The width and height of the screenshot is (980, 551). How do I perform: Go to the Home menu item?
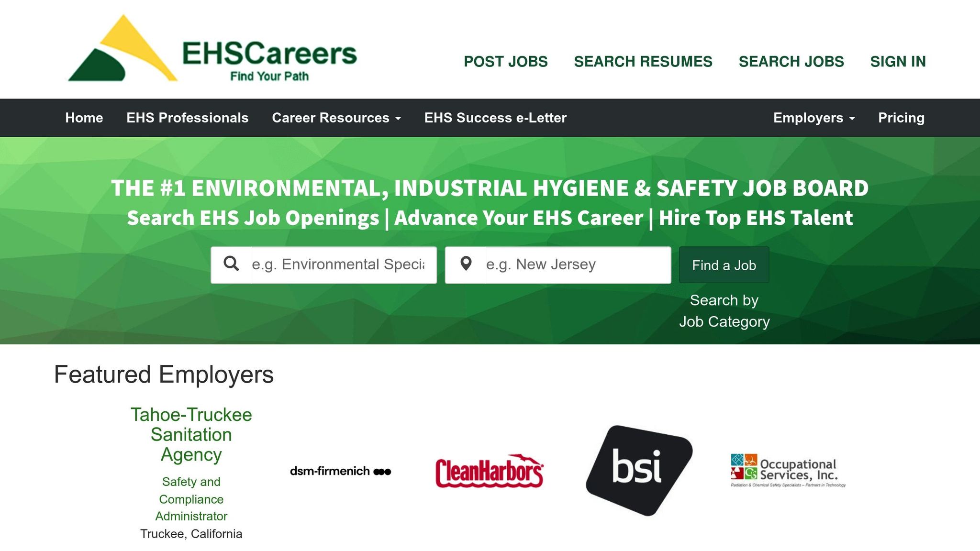point(84,118)
